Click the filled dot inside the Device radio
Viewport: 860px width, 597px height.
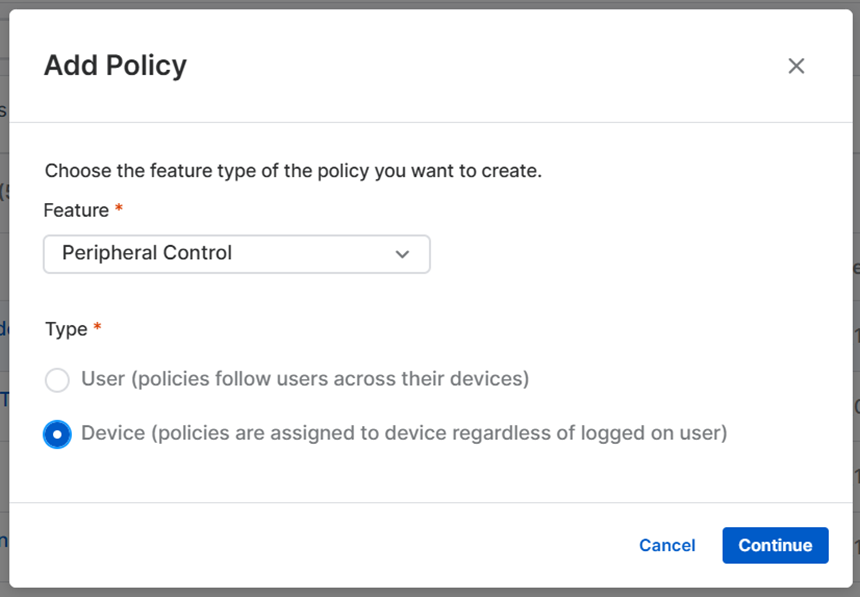point(57,434)
